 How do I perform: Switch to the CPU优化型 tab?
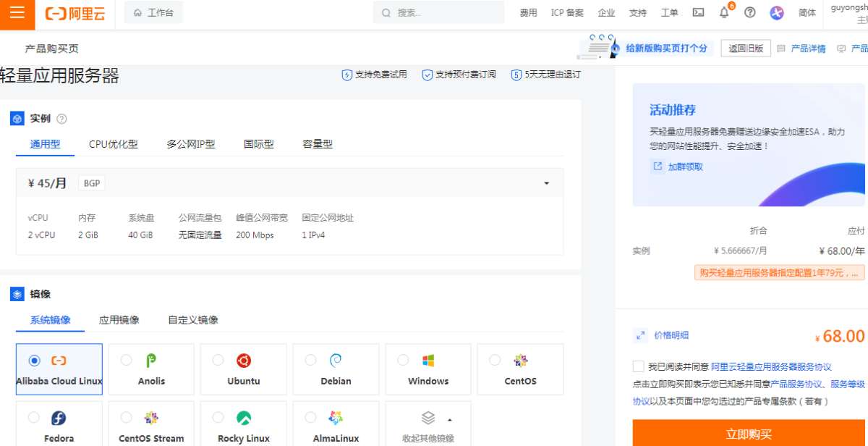113,143
